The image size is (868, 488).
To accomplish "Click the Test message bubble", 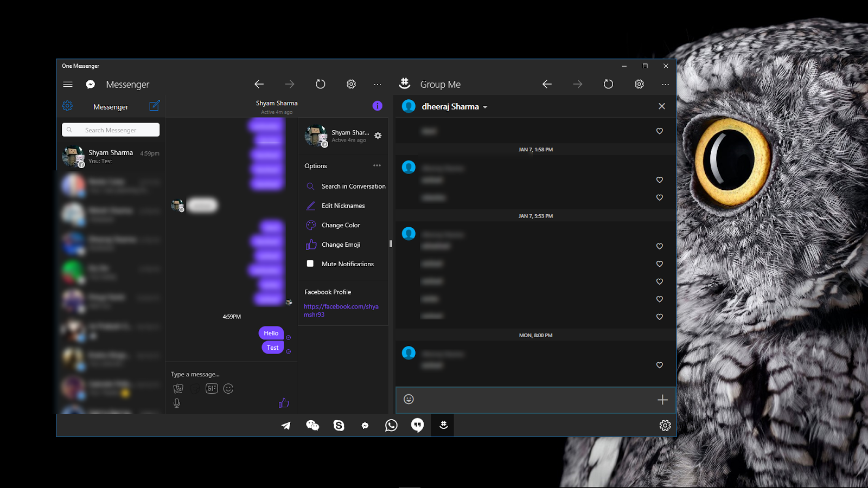I will (x=272, y=348).
